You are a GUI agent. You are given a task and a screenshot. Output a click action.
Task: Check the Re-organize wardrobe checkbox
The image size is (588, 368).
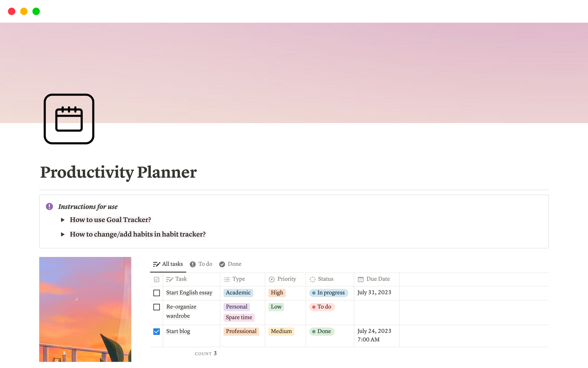pos(157,307)
